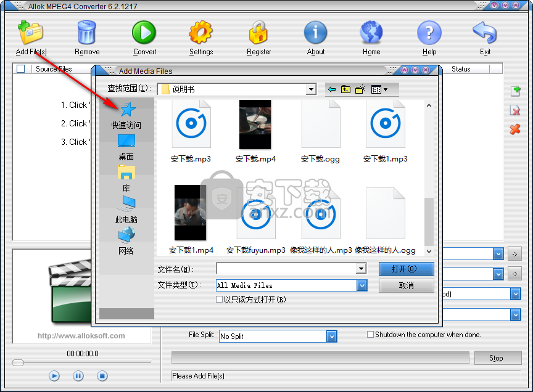Viewport: 533px width, 392px height.
Task: Click the add-file icon beside the file list
Action: pyautogui.click(x=515, y=91)
